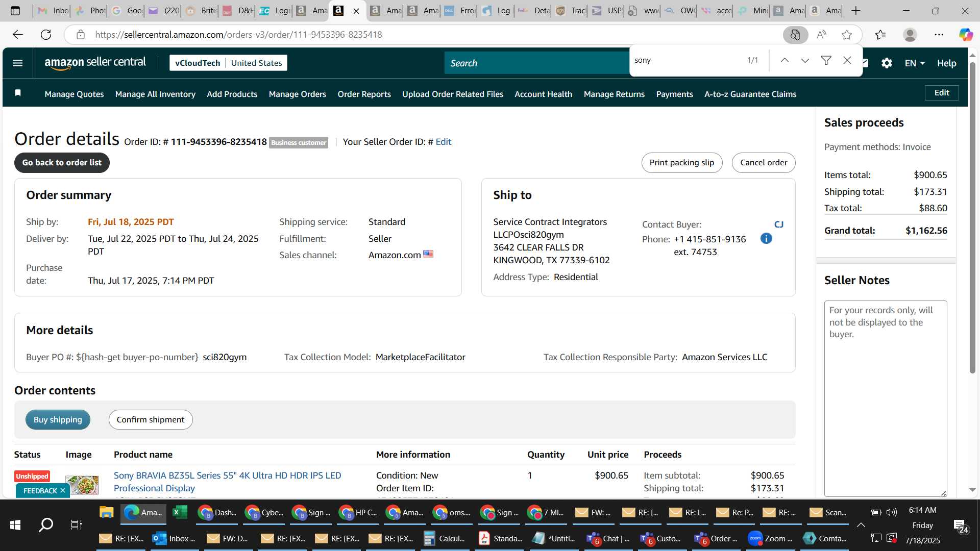Open A-to-z Guarantee Claims
Viewport: 980px width, 551px height.
(750, 94)
